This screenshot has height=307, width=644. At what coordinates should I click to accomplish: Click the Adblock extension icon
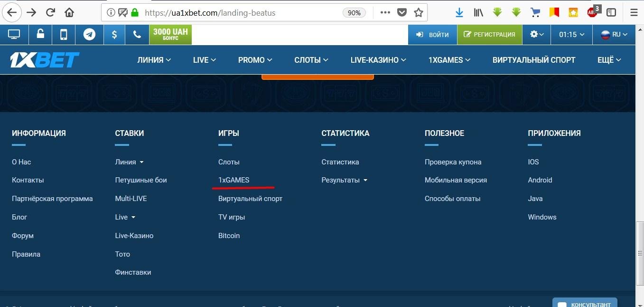click(x=593, y=12)
